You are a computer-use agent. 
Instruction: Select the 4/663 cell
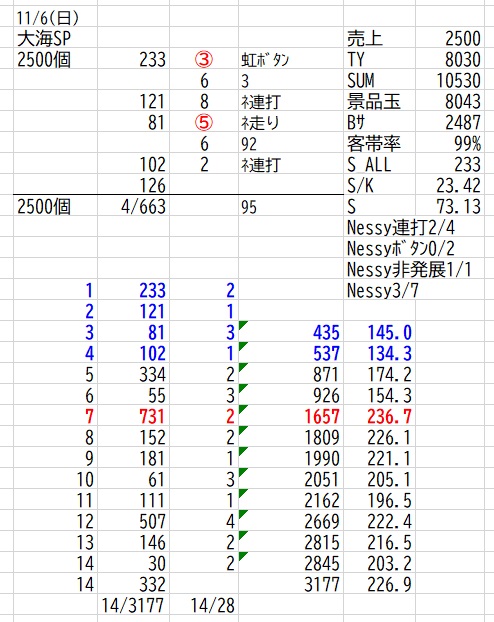tap(133, 207)
